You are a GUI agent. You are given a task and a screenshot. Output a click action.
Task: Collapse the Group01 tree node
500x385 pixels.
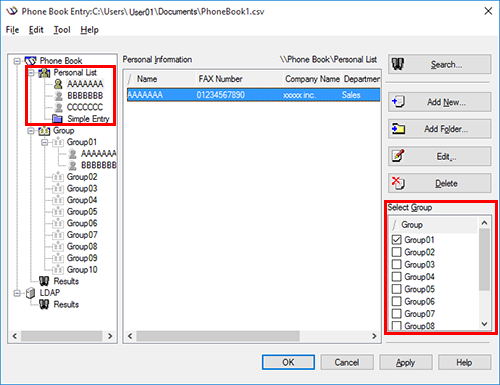pyautogui.click(x=44, y=143)
